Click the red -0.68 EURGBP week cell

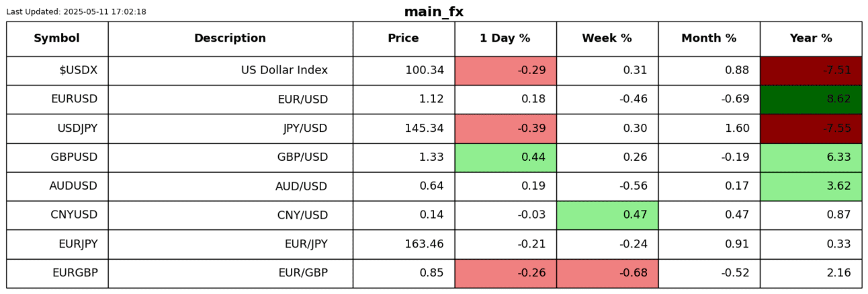(x=607, y=273)
